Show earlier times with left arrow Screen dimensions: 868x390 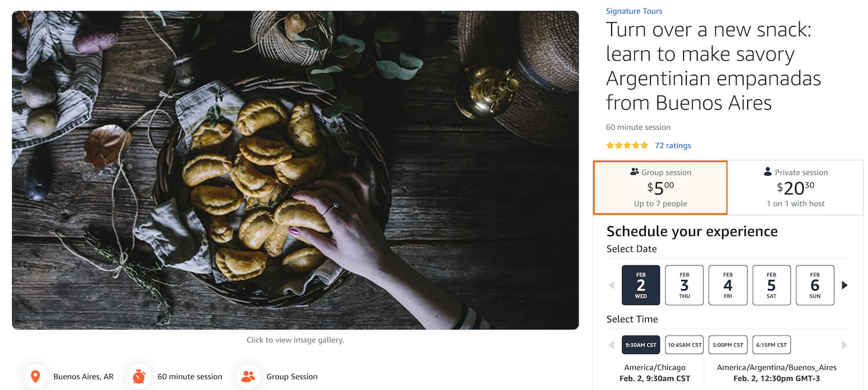(612, 345)
